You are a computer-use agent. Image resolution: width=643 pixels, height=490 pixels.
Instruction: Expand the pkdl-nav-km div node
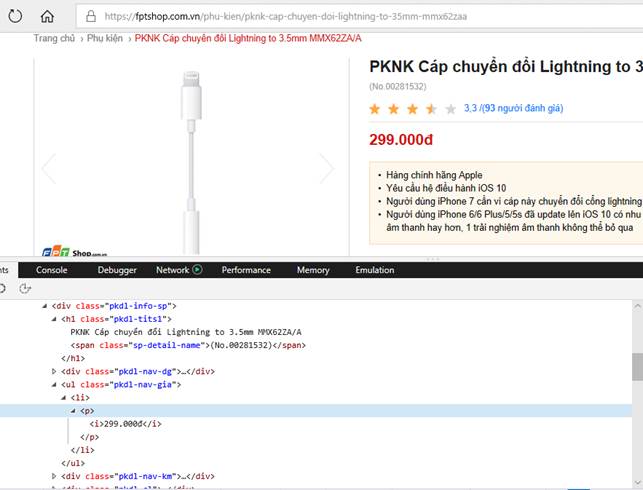(54, 476)
